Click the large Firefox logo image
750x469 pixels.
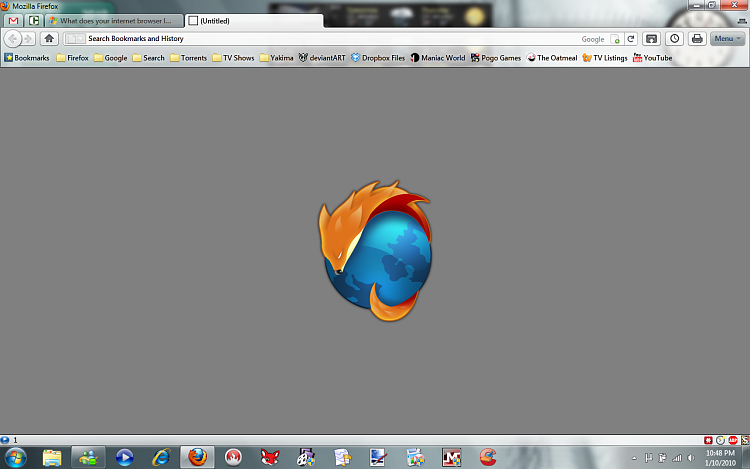coord(375,251)
